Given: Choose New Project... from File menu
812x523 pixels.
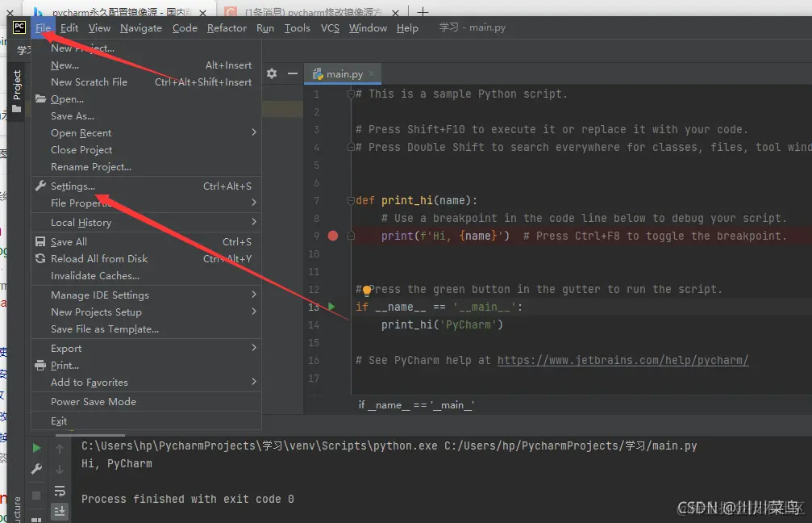Looking at the screenshot, I should [146, 48].
